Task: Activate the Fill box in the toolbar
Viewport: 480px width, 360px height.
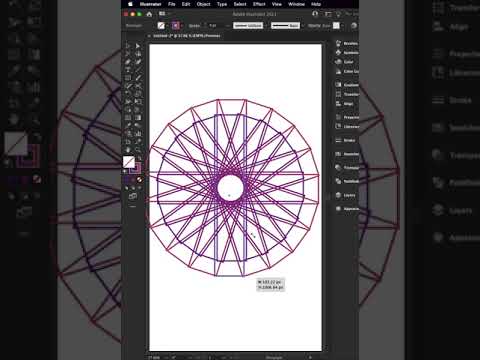Action: click(x=129, y=162)
